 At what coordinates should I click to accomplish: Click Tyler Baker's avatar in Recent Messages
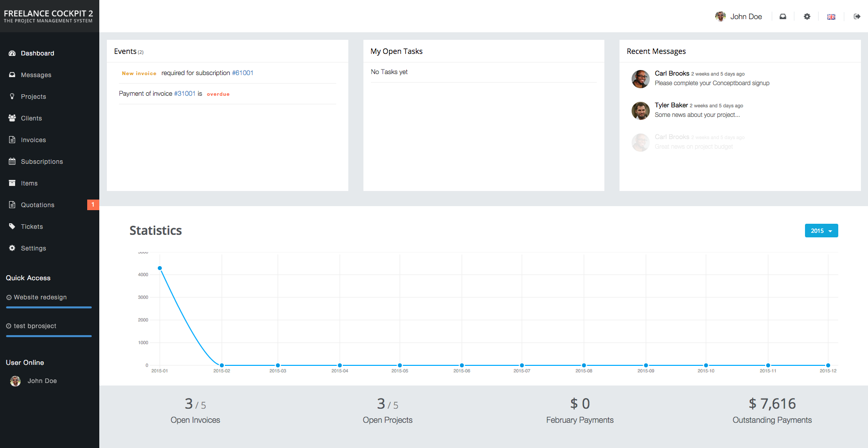641,110
